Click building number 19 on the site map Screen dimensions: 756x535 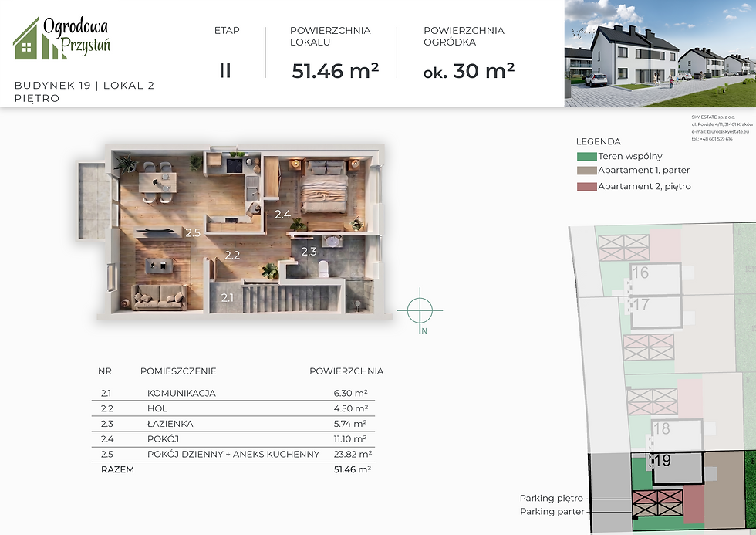click(x=663, y=460)
